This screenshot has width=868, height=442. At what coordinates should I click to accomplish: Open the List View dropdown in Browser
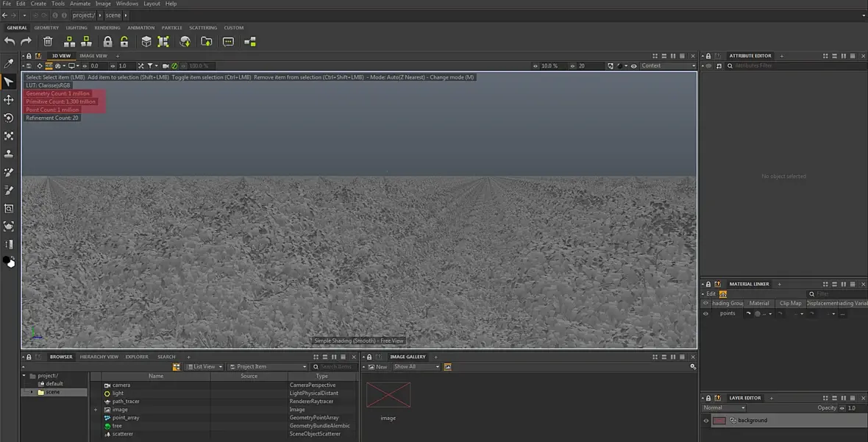[x=204, y=367]
